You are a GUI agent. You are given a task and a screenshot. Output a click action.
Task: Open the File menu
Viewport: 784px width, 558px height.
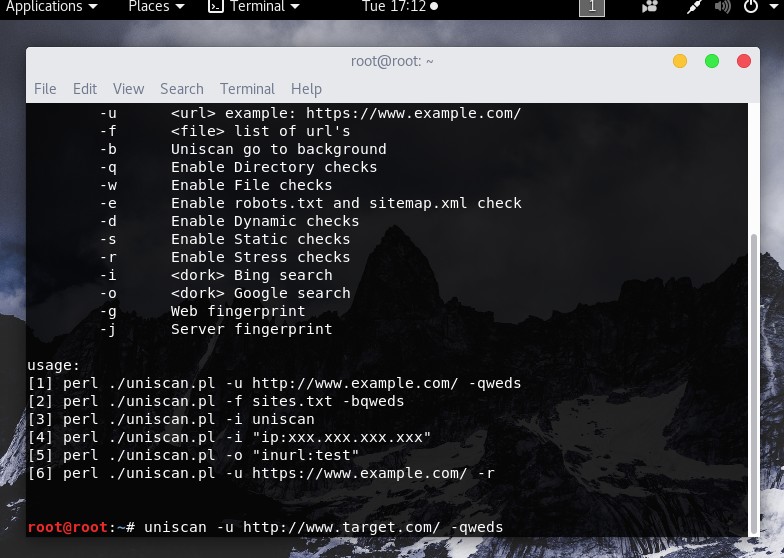45,89
